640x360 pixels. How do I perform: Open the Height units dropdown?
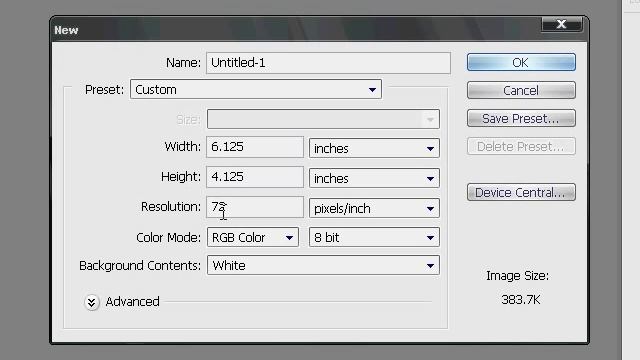coord(374,178)
